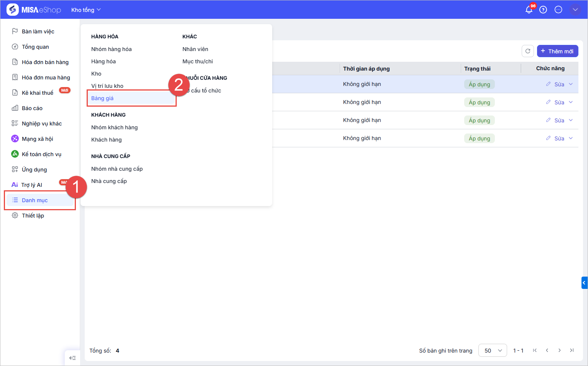588x366 pixels.
Task: Open Nhóm khách hàng menu item
Action: [x=114, y=127]
